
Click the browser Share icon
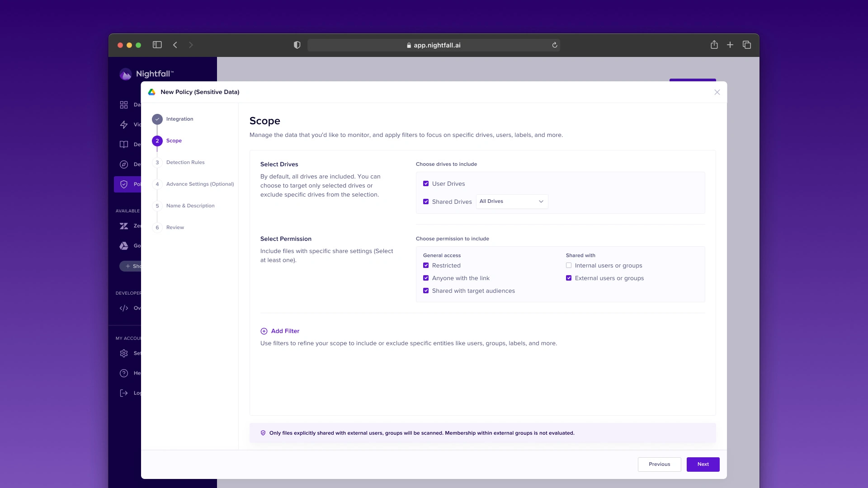[714, 45]
